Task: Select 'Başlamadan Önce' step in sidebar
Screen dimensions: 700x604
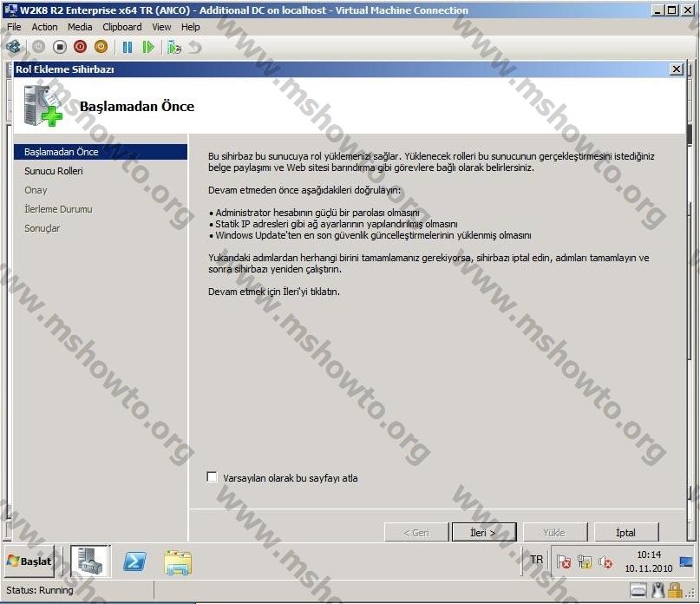Action: (101, 152)
